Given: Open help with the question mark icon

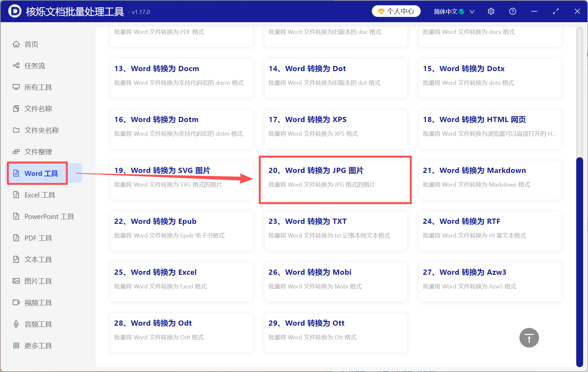Looking at the screenshot, I should click(513, 11).
